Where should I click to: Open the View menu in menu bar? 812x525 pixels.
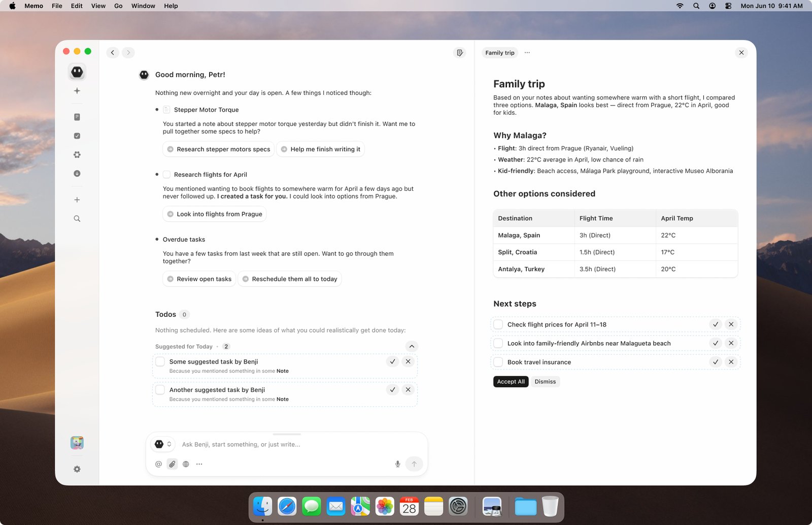click(98, 6)
